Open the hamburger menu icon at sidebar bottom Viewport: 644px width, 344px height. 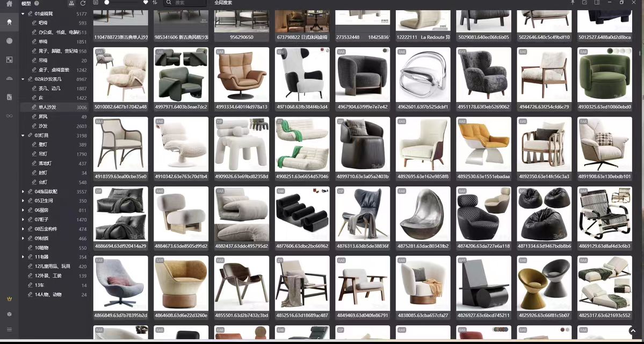9,329
